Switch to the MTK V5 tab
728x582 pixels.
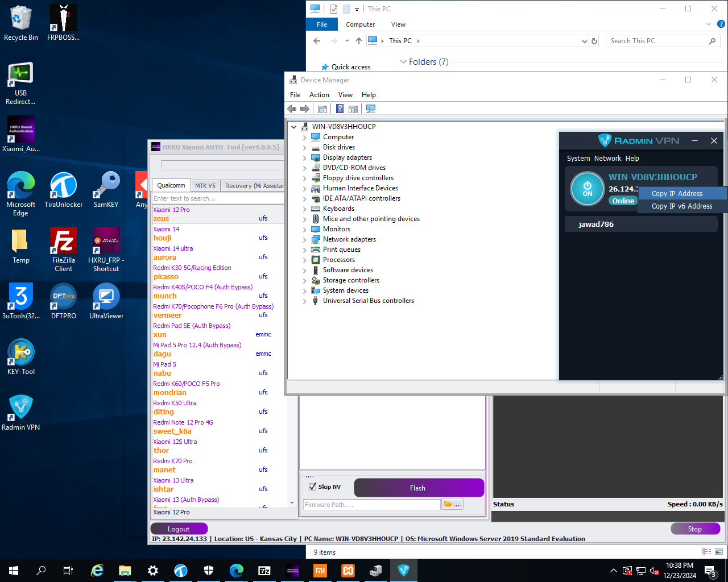tap(205, 186)
